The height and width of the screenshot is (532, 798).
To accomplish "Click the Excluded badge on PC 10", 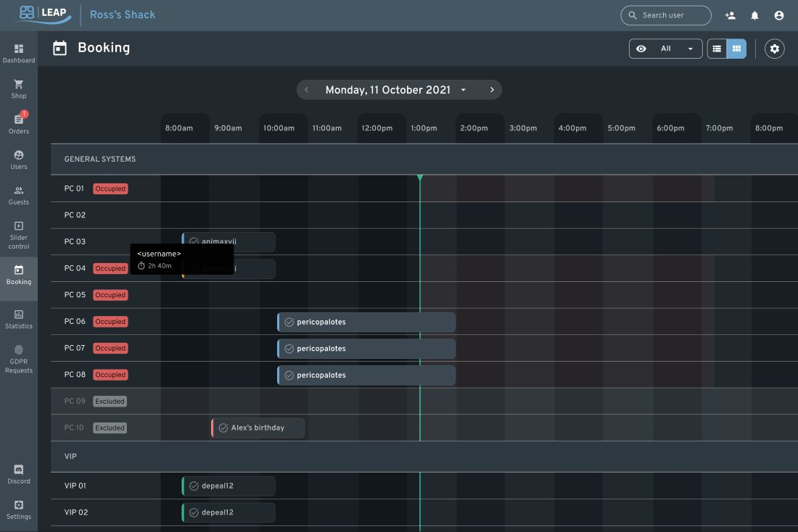I will pyautogui.click(x=110, y=428).
